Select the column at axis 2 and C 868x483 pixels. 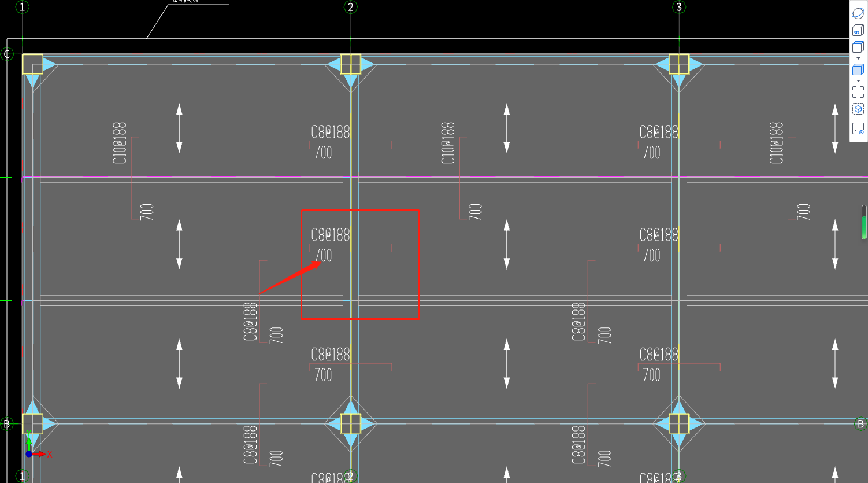[351, 64]
